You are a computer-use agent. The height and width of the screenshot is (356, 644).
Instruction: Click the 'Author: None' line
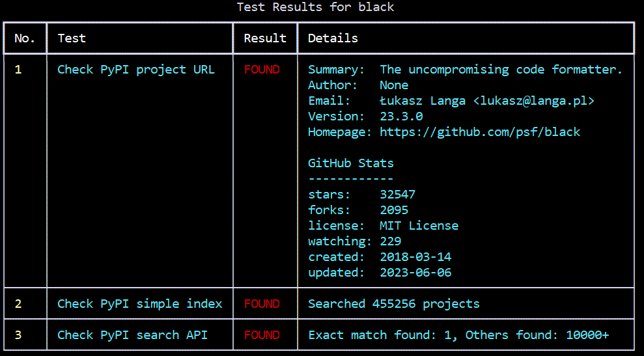[358, 85]
